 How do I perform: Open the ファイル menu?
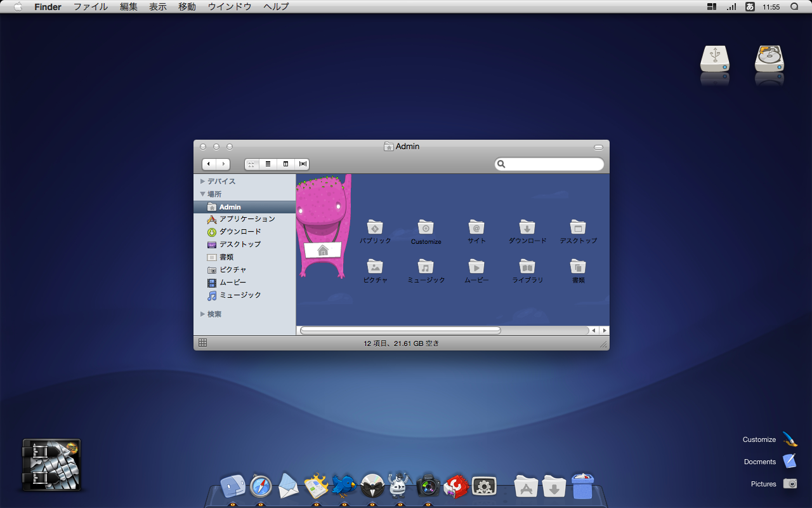point(90,6)
